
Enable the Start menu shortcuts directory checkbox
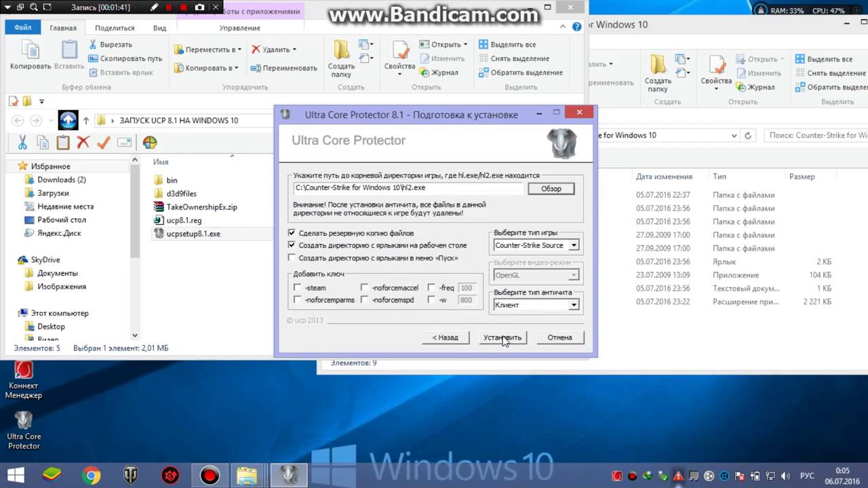pyautogui.click(x=292, y=258)
